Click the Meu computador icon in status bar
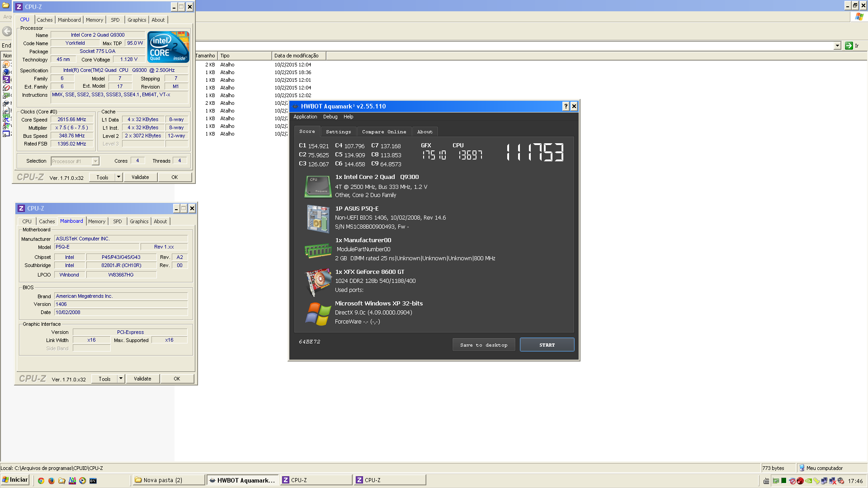868x488 pixels. click(802, 468)
